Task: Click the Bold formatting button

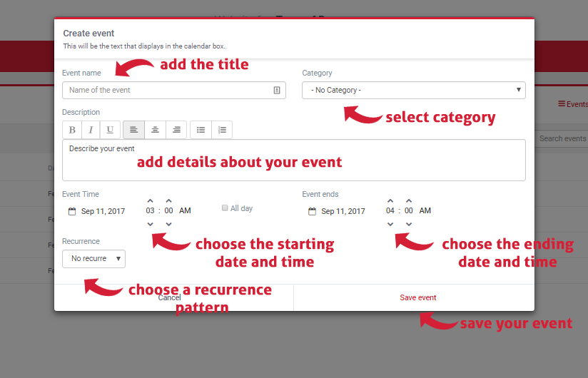Action: coord(72,130)
